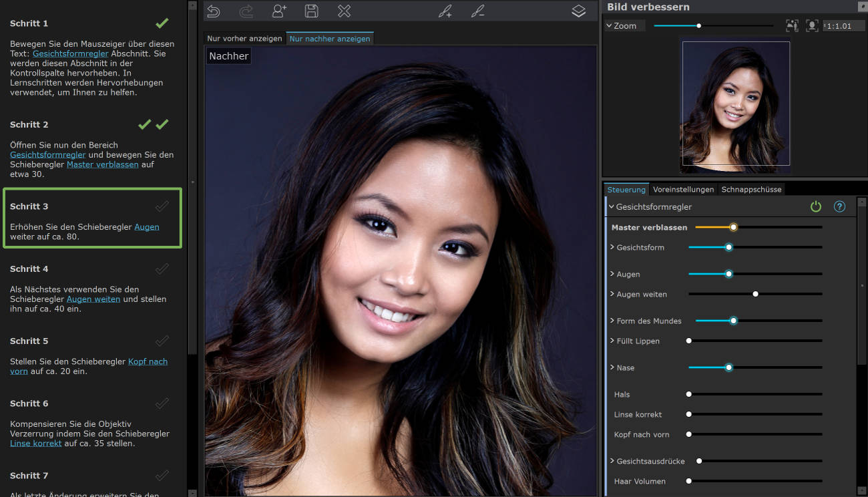Click the zoom ratio 1:1.01 field
Image resolution: width=868 pixels, height=497 pixels.
844,26
